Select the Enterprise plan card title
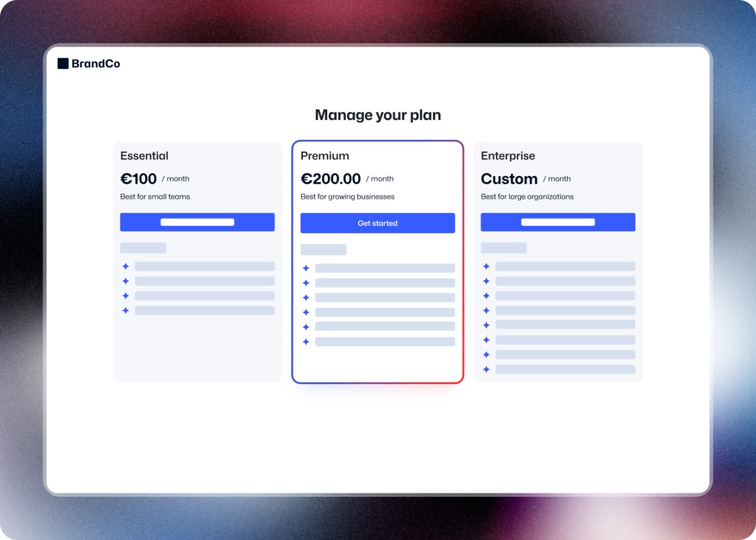756x540 pixels. point(507,156)
